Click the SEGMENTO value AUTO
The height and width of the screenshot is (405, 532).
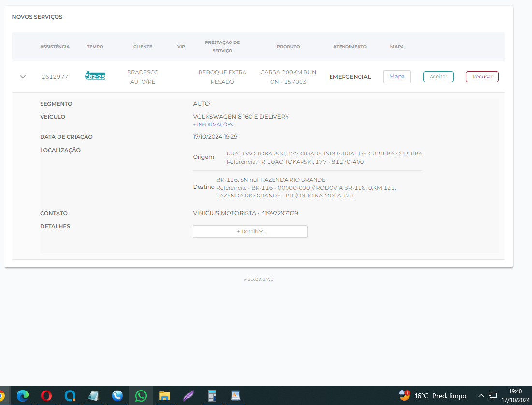[201, 104]
